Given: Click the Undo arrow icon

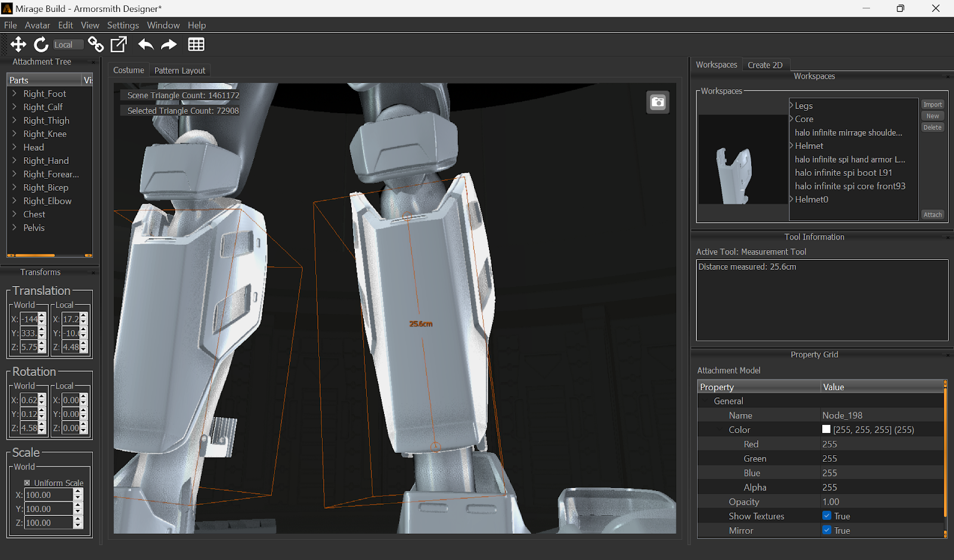Looking at the screenshot, I should pos(145,44).
